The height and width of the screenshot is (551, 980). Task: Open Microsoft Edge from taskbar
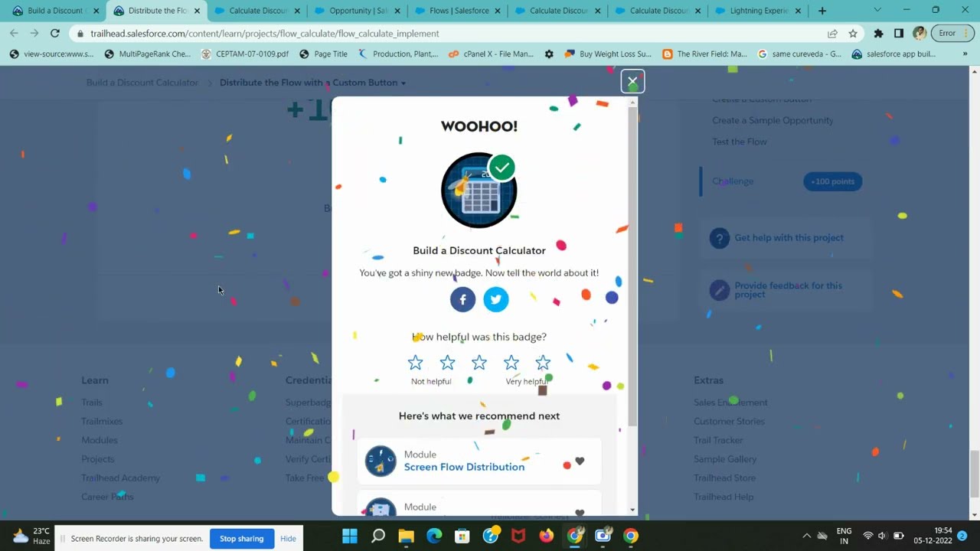click(434, 536)
